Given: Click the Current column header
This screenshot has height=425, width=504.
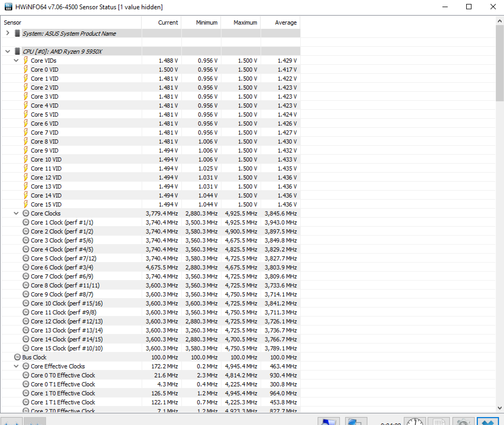Looking at the screenshot, I should [x=161, y=22].
